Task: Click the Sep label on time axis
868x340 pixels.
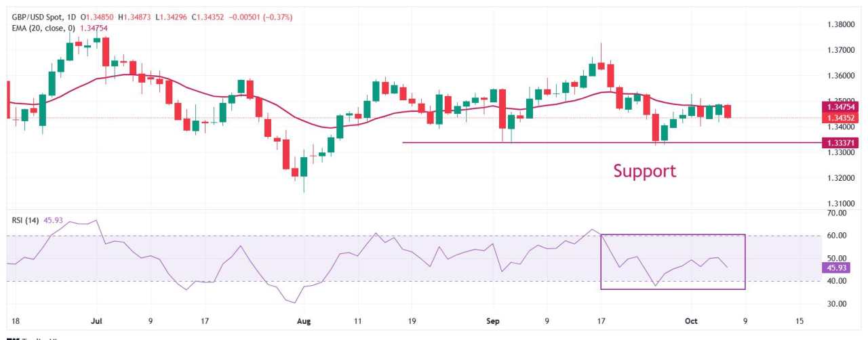Action: tap(494, 320)
